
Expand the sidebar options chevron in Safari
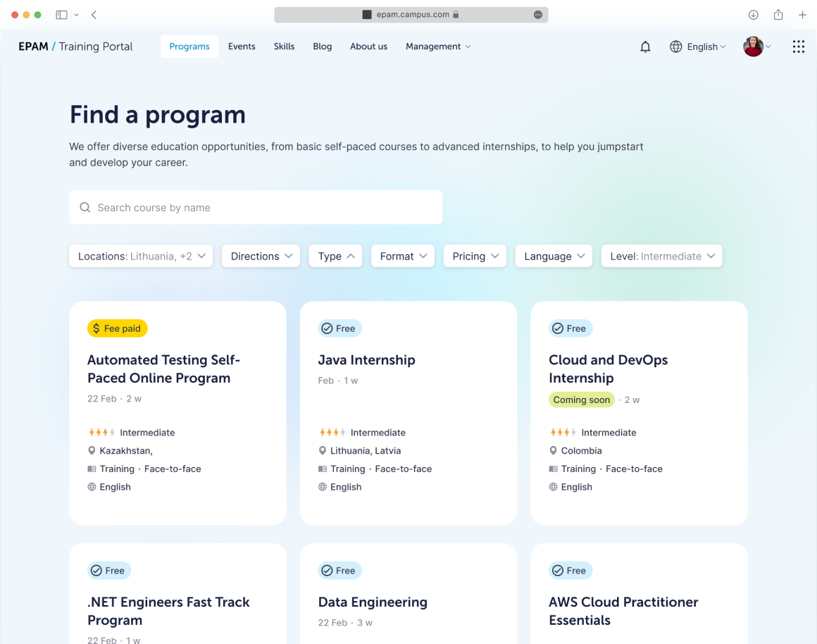(77, 15)
